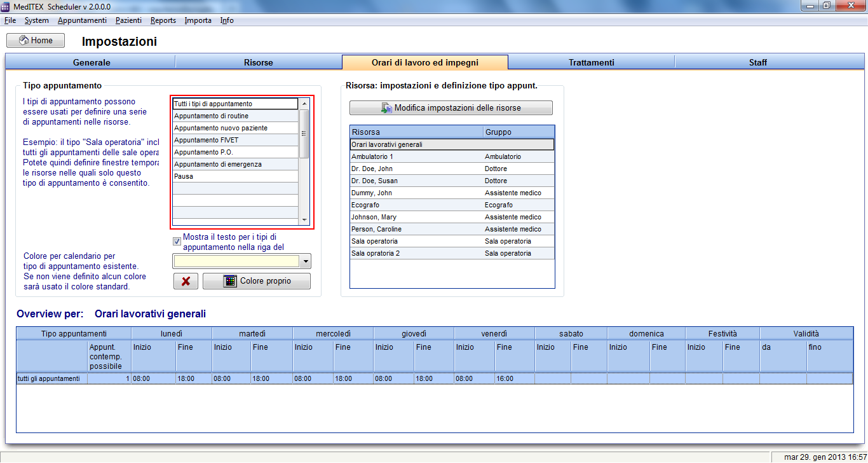The width and height of the screenshot is (868, 463).
Task: Click the giovedì column header
Action: (414, 333)
